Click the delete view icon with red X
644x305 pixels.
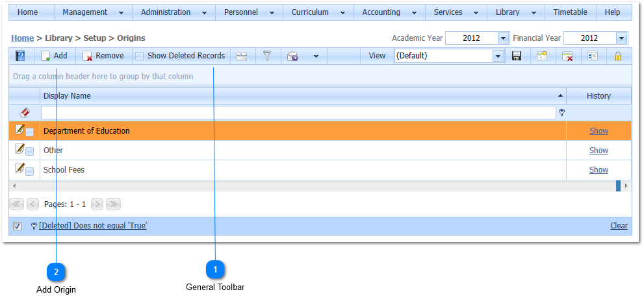[x=567, y=56]
